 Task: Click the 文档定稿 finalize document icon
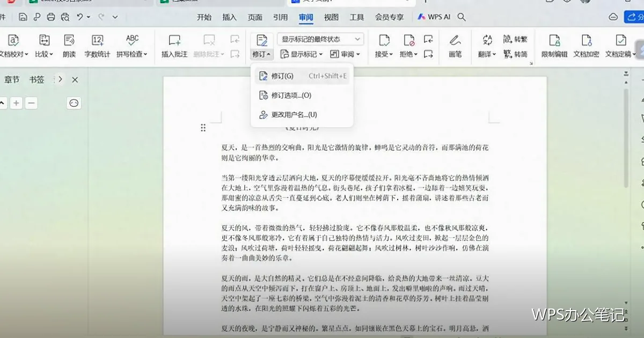tap(621, 40)
